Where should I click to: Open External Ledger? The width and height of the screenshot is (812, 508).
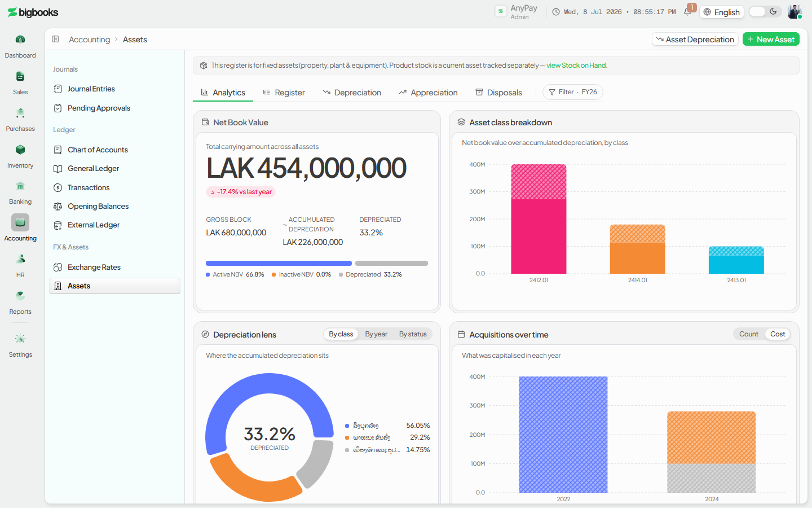click(x=114, y=225)
